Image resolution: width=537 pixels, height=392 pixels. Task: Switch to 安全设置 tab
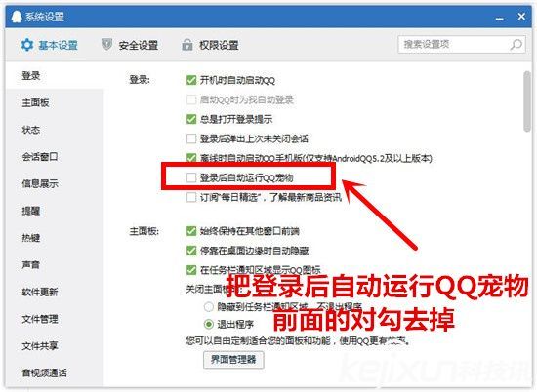(130, 45)
